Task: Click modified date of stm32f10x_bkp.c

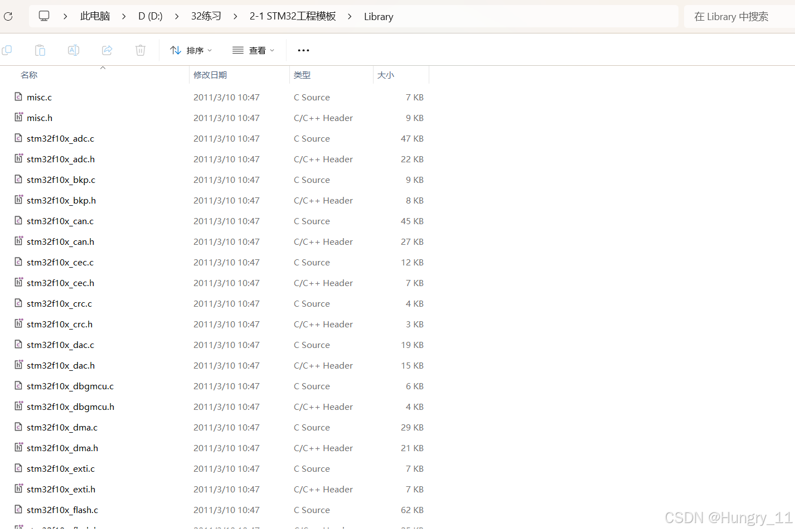Action: click(226, 180)
